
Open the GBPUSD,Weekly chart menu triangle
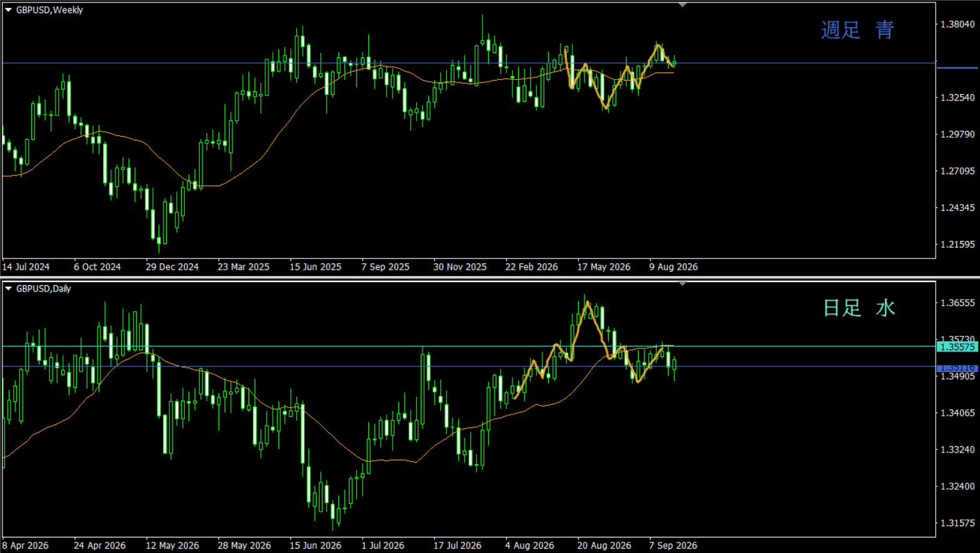[x=9, y=10]
